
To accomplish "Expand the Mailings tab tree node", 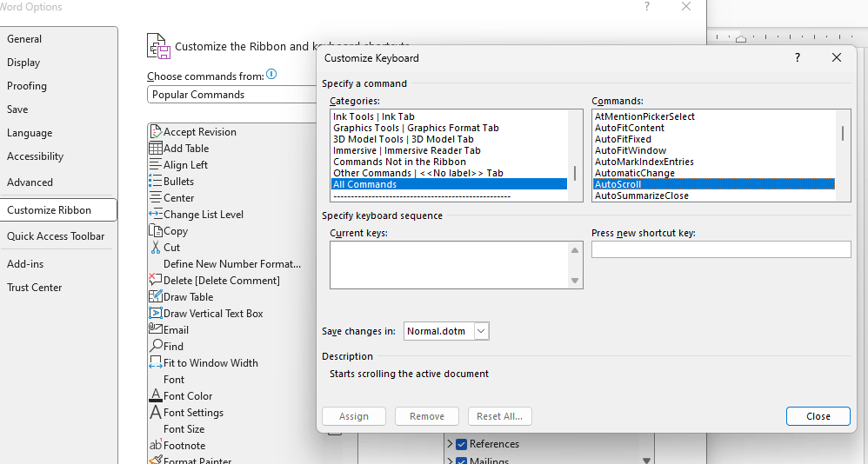I will 450,461.
